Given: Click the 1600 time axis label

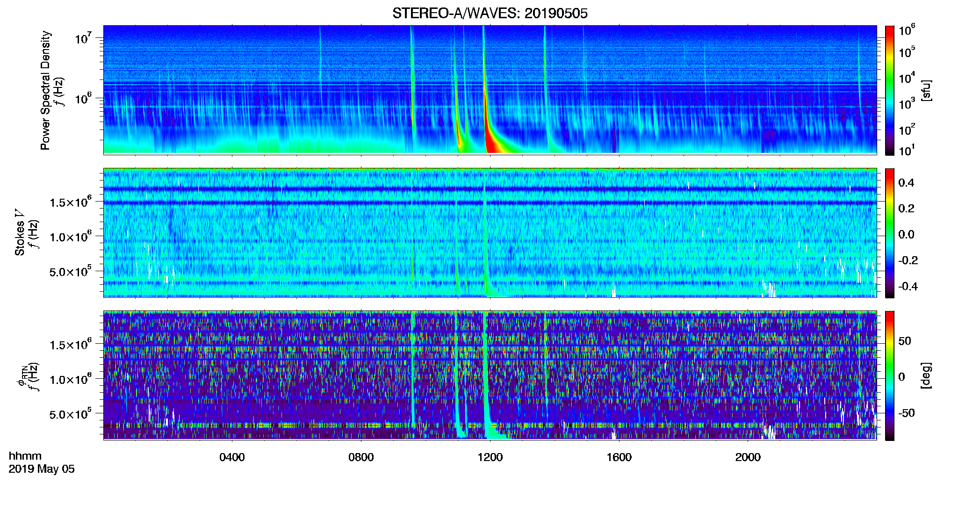Looking at the screenshot, I should [x=619, y=457].
